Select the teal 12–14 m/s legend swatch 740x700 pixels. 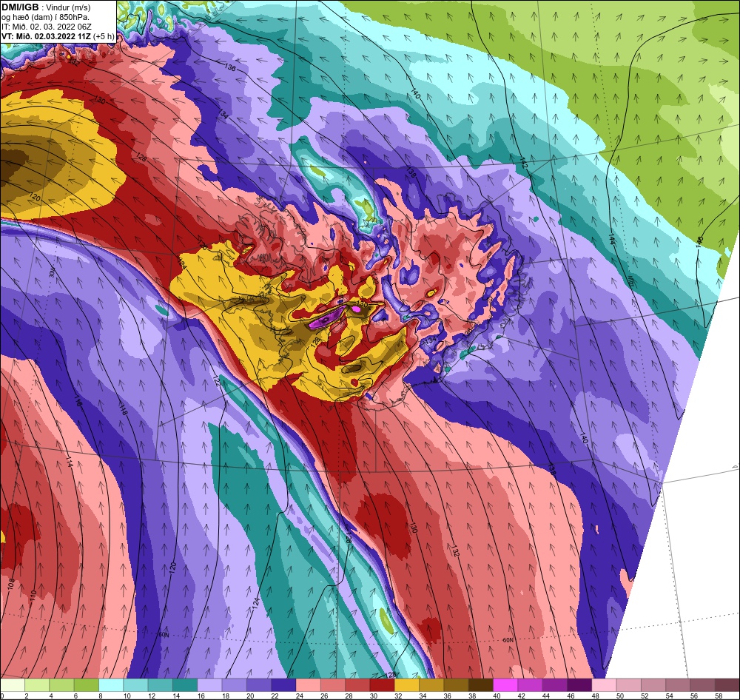(161, 685)
